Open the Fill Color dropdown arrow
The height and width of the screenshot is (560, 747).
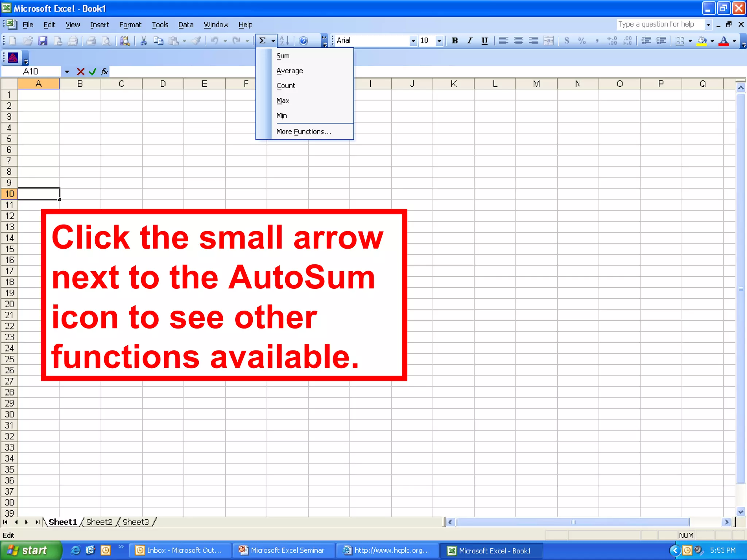pyautogui.click(x=712, y=41)
